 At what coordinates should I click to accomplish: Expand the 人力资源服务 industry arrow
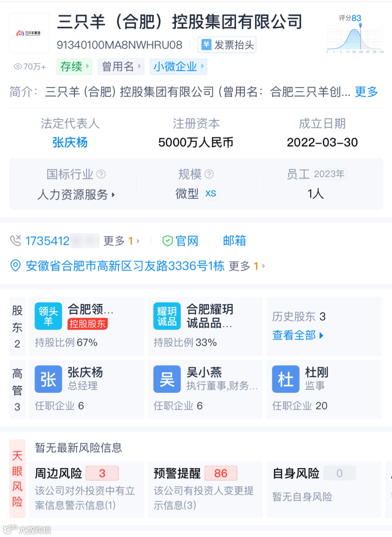(x=113, y=195)
